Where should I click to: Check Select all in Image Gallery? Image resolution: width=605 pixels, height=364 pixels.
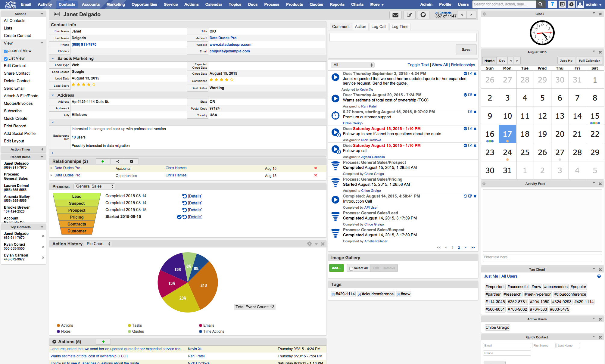pos(351,268)
